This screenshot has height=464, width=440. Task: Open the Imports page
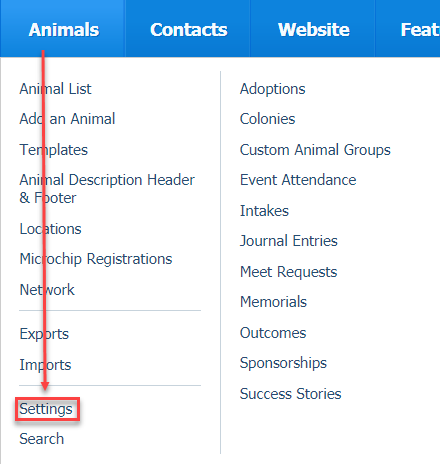pyautogui.click(x=45, y=365)
